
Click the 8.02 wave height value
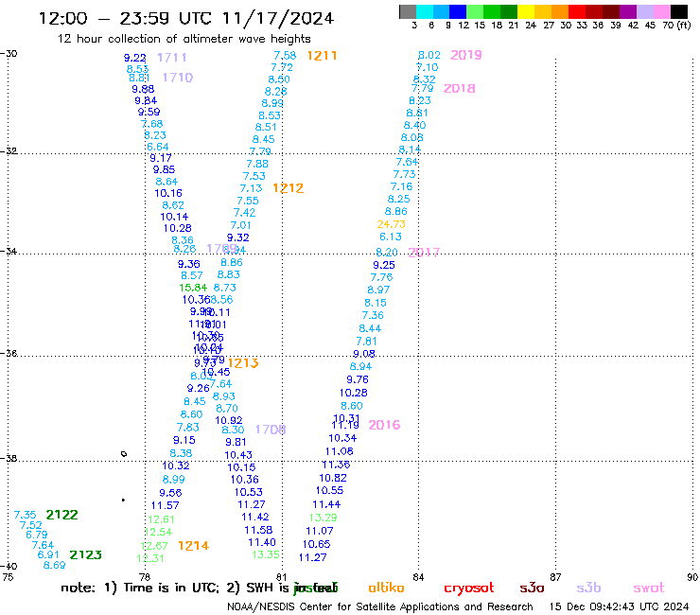[x=429, y=55]
